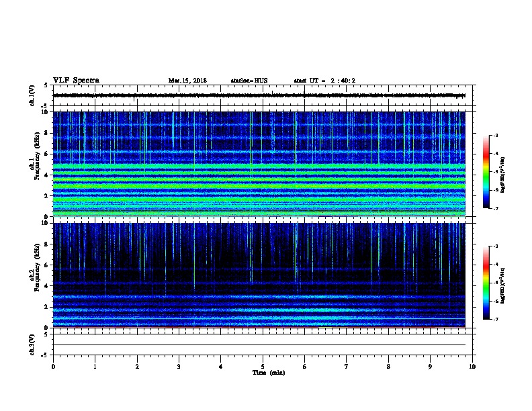This screenshot has height=411, width=532.
Task: Click the ch.1 voltage waveform trace
Action: coord(259,95)
